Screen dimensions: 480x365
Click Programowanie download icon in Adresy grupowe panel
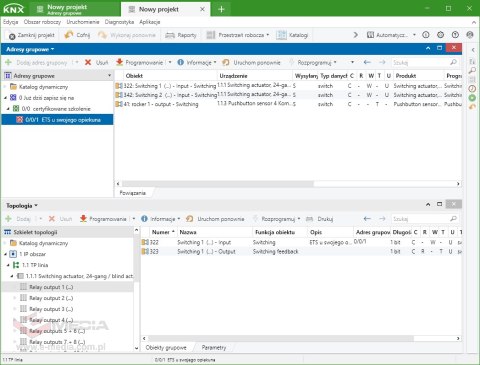click(x=119, y=62)
